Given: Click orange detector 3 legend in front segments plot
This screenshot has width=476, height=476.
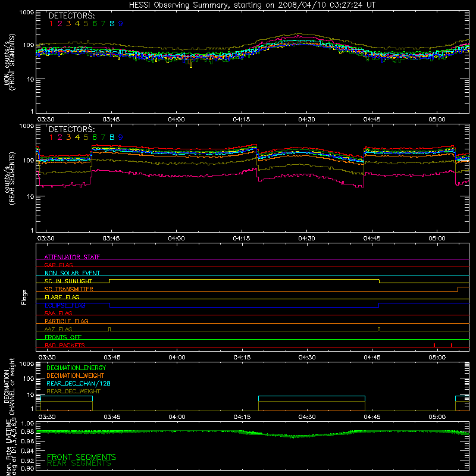Looking at the screenshot, I should (68, 23).
